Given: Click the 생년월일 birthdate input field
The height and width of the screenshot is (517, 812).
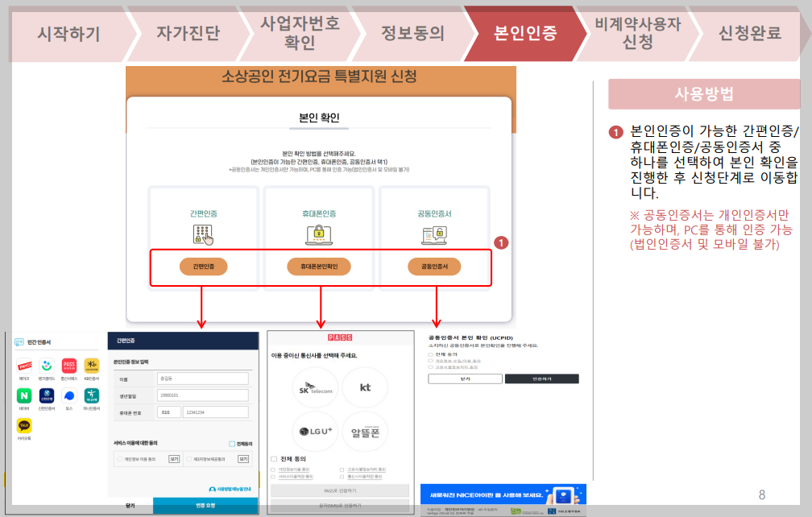Looking at the screenshot, I should point(202,395).
